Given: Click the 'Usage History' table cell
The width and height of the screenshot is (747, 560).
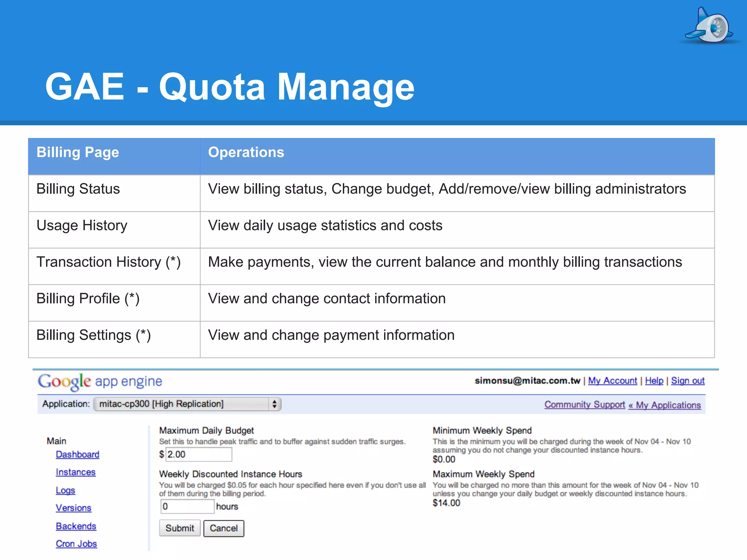Looking at the screenshot, I should 114,230.
